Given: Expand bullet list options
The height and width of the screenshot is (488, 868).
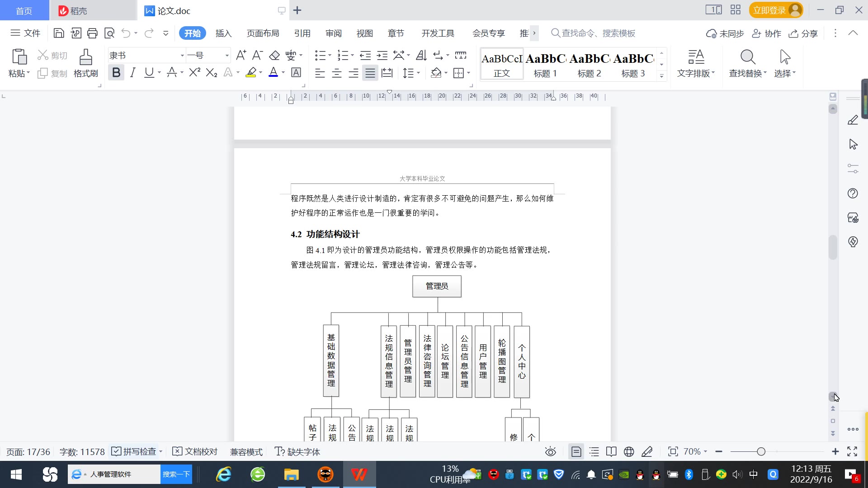Looking at the screenshot, I should click(x=330, y=56).
